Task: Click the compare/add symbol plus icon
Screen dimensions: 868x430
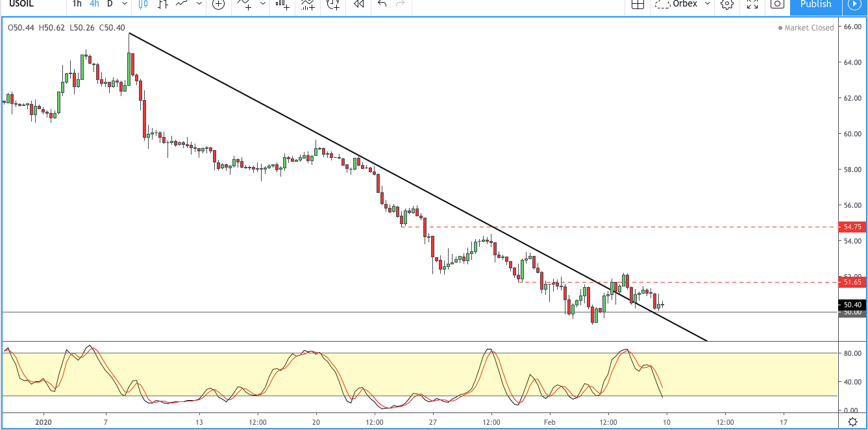Action: click(x=219, y=4)
